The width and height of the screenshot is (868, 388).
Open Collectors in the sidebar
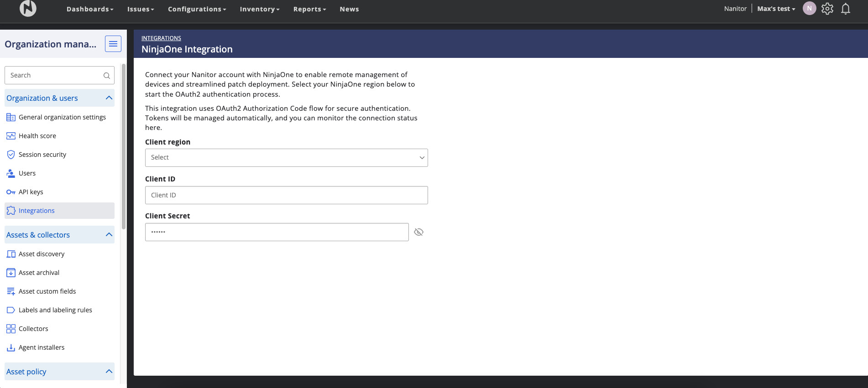pyautogui.click(x=33, y=329)
